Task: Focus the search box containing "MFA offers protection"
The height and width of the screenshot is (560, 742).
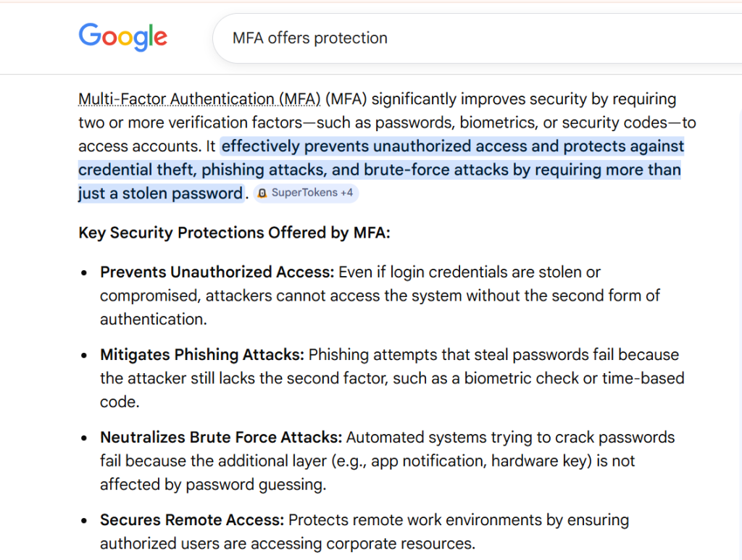Action: (x=435, y=38)
